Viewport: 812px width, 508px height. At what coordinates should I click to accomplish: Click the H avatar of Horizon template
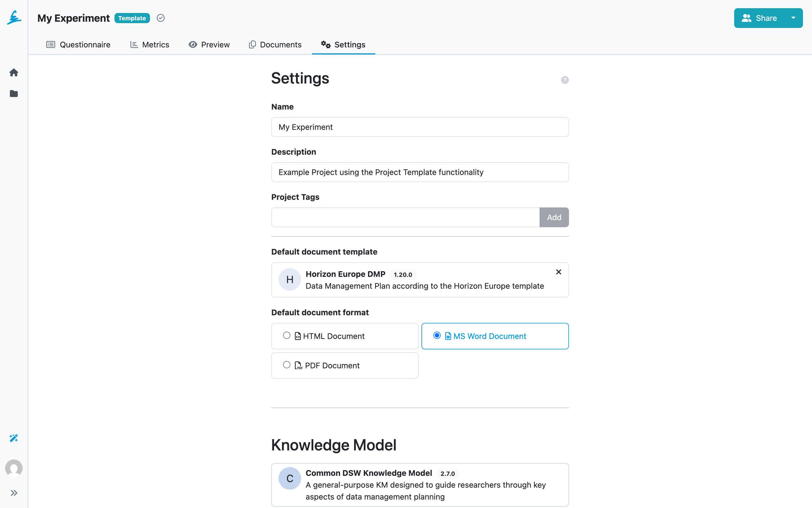[x=290, y=279]
